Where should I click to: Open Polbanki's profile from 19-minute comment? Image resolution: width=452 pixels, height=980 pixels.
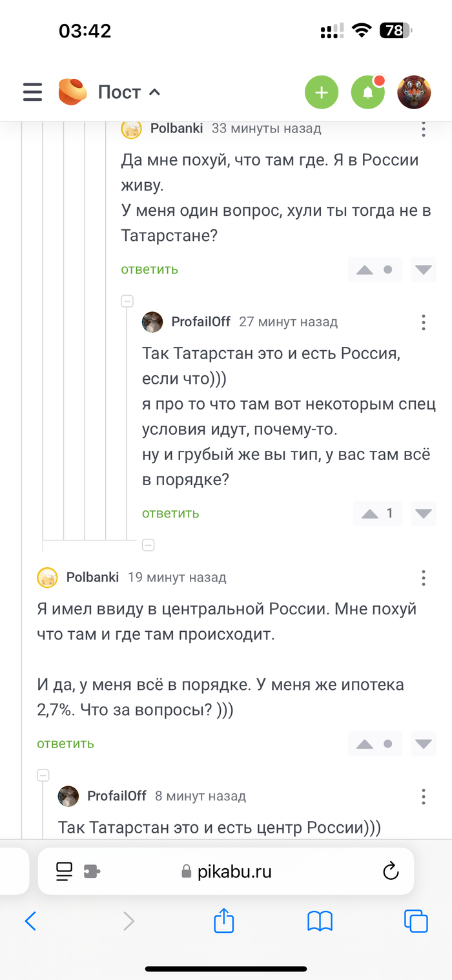point(92,578)
